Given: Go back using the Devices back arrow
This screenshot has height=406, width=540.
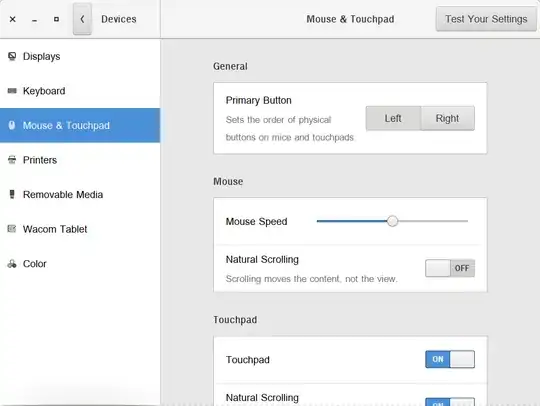Looking at the screenshot, I should click(x=82, y=19).
